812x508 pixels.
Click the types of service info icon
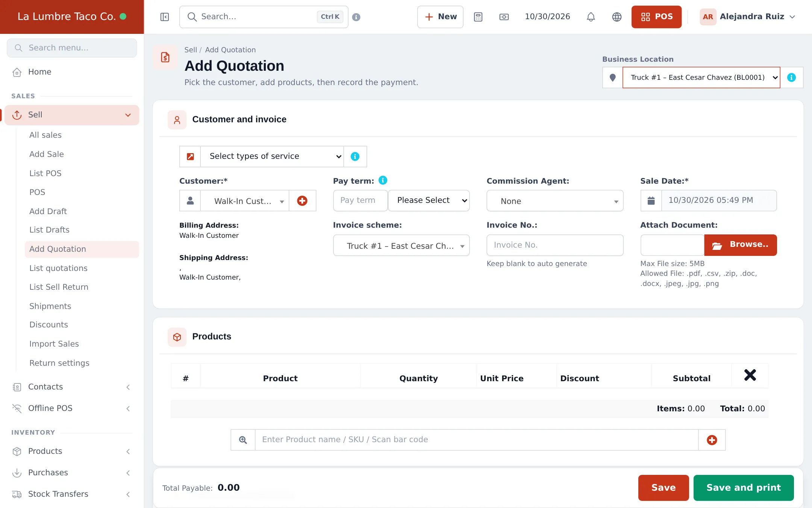pyautogui.click(x=355, y=157)
